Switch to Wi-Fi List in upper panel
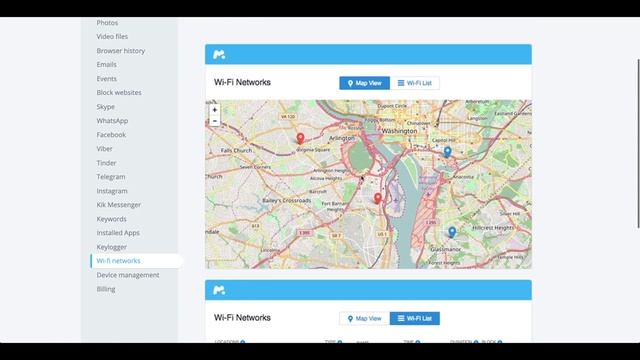 (x=415, y=83)
